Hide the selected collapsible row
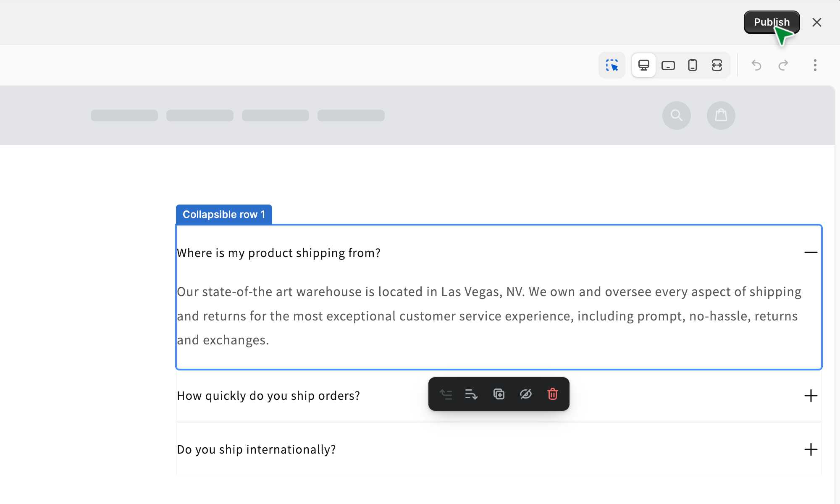 pyautogui.click(x=525, y=394)
